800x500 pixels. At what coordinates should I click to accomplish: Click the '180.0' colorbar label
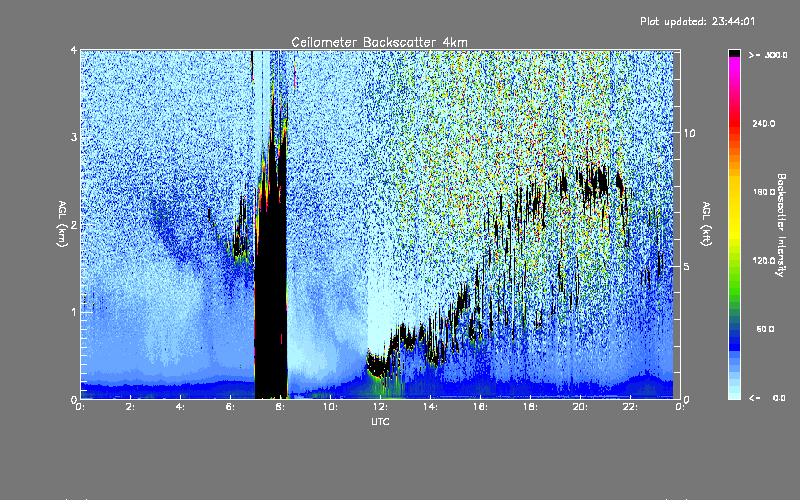(x=764, y=192)
